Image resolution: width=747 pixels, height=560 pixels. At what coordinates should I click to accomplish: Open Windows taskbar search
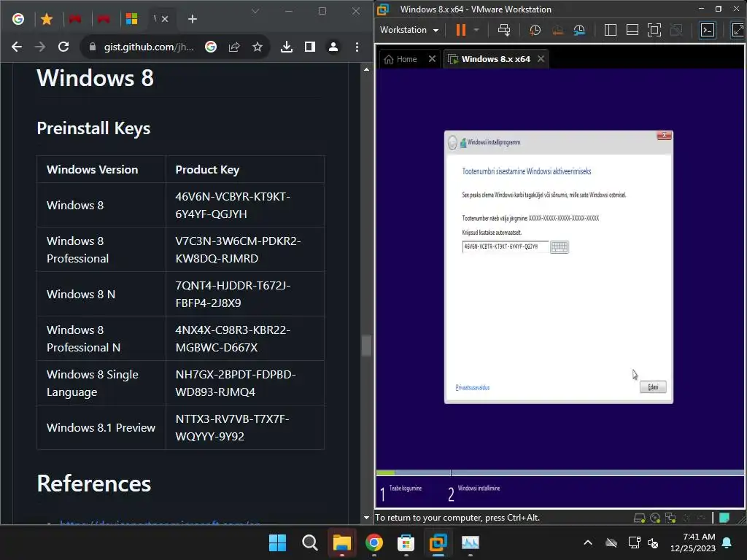[x=309, y=542]
